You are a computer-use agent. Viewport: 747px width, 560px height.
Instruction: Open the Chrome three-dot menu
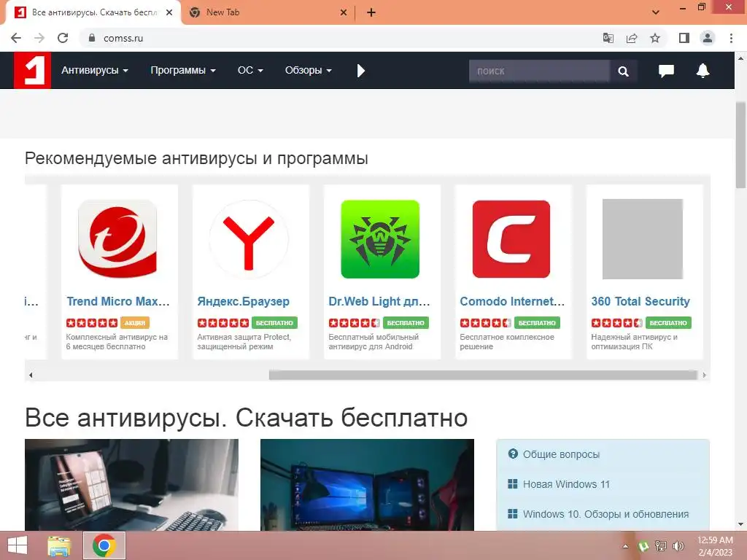pos(731,38)
